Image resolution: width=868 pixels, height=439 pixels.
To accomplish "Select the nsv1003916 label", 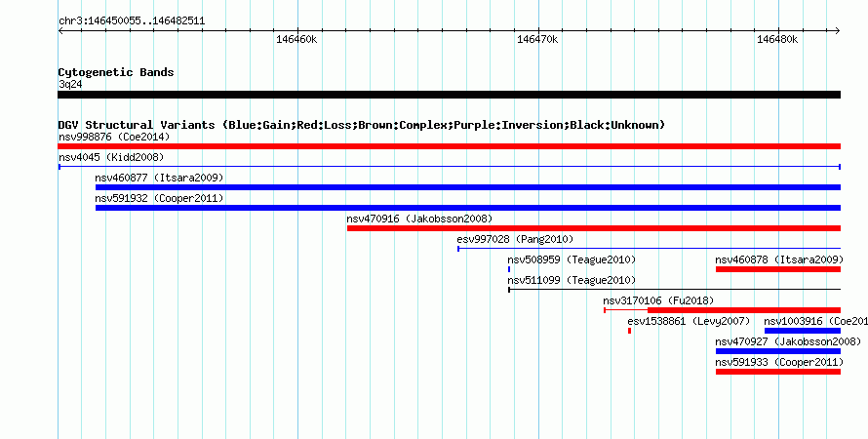I will (x=816, y=321).
